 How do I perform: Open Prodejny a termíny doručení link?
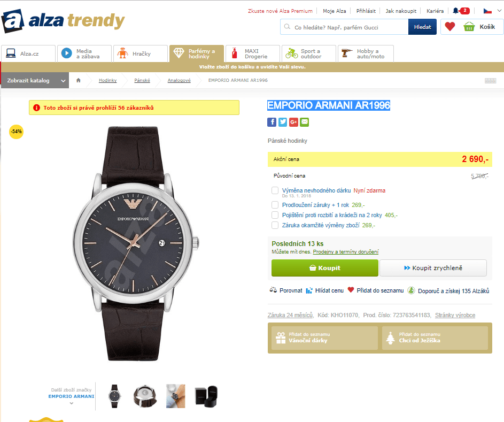click(346, 252)
